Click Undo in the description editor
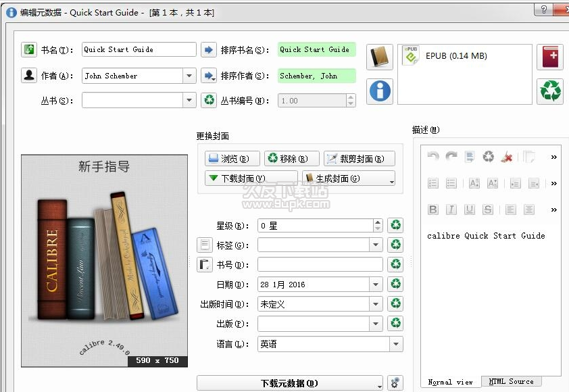The width and height of the screenshot is (569, 392). (433, 157)
